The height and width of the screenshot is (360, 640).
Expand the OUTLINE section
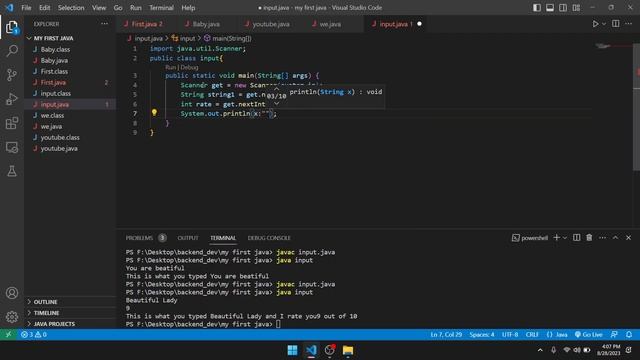click(70, 302)
